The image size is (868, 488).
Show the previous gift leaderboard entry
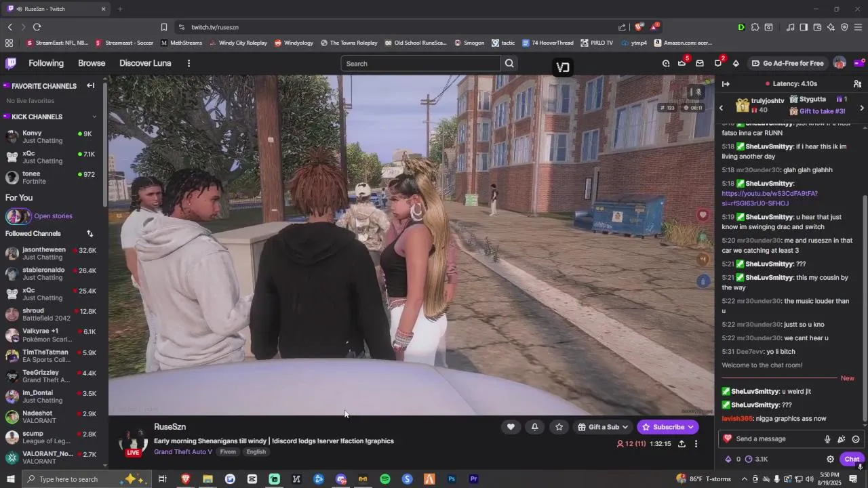click(x=721, y=108)
